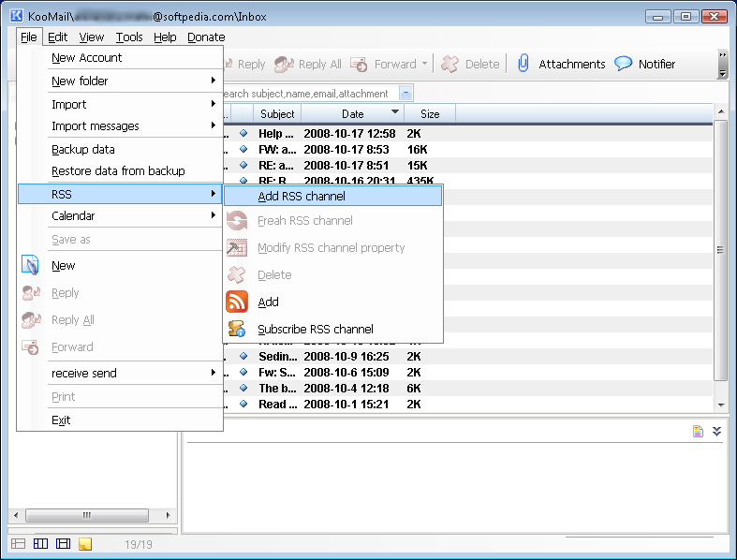The height and width of the screenshot is (560, 737).
Task: Click the Notifier speech bubble icon
Action: coord(624,64)
